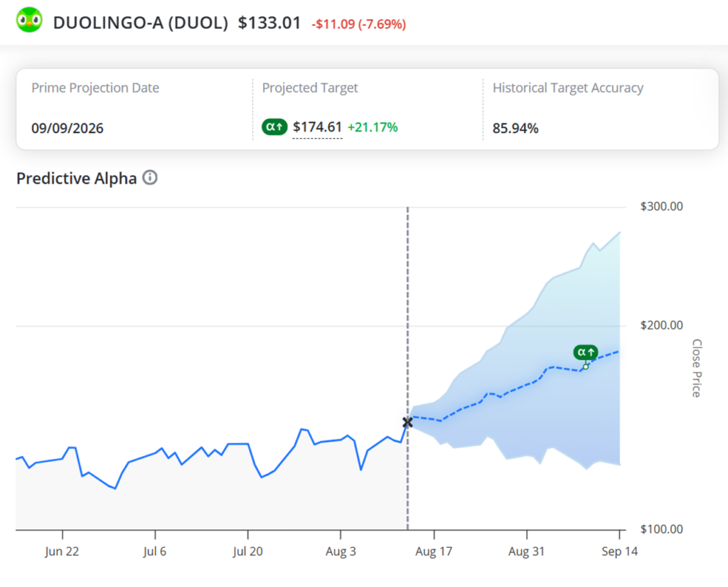Viewport: 728px width, 587px height.
Task: Click the Predictive Alpha heading
Action: (77, 179)
